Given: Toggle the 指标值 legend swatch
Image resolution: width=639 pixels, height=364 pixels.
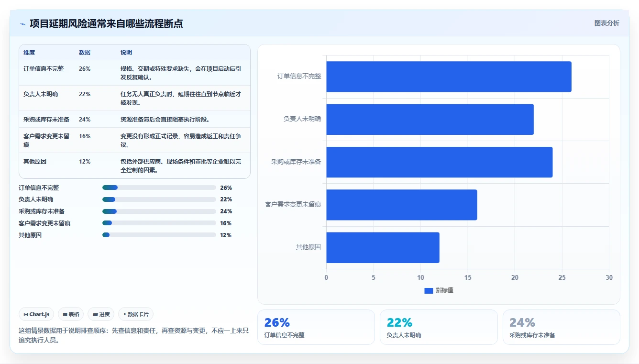Looking at the screenshot, I should [429, 291].
